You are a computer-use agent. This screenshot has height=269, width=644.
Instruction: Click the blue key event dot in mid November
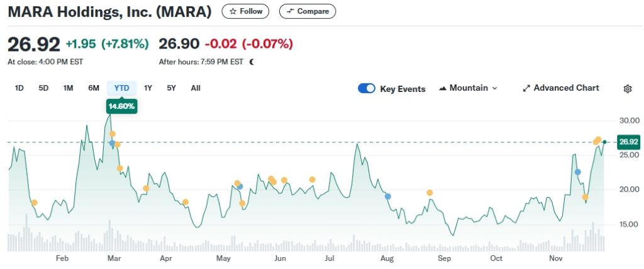click(x=578, y=172)
